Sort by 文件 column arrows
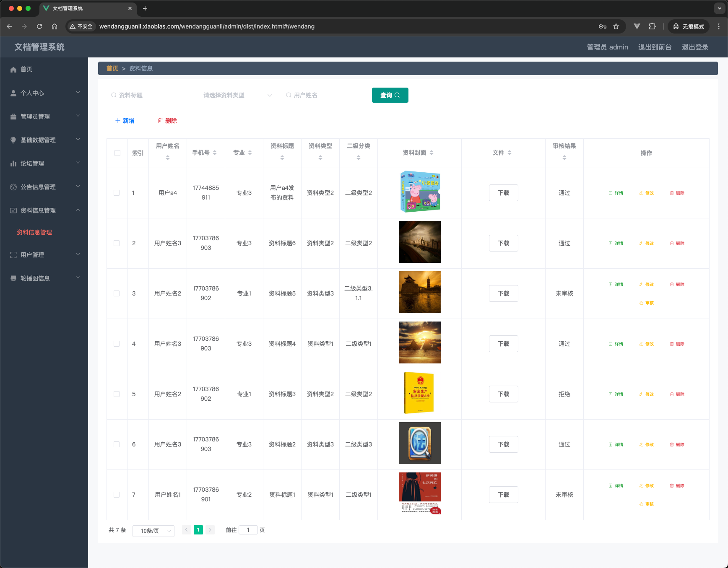 tap(510, 153)
